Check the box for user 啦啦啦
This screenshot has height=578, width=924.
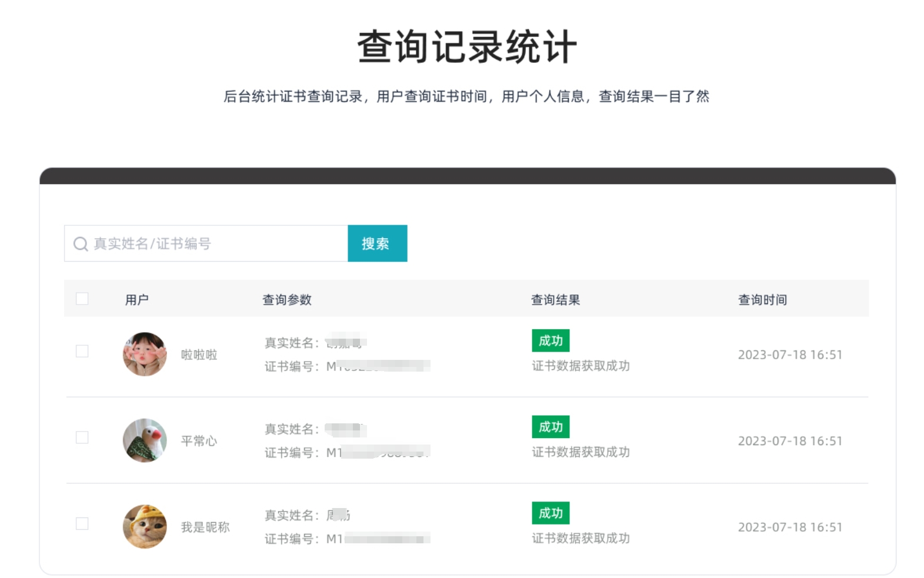click(x=82, y=352)
